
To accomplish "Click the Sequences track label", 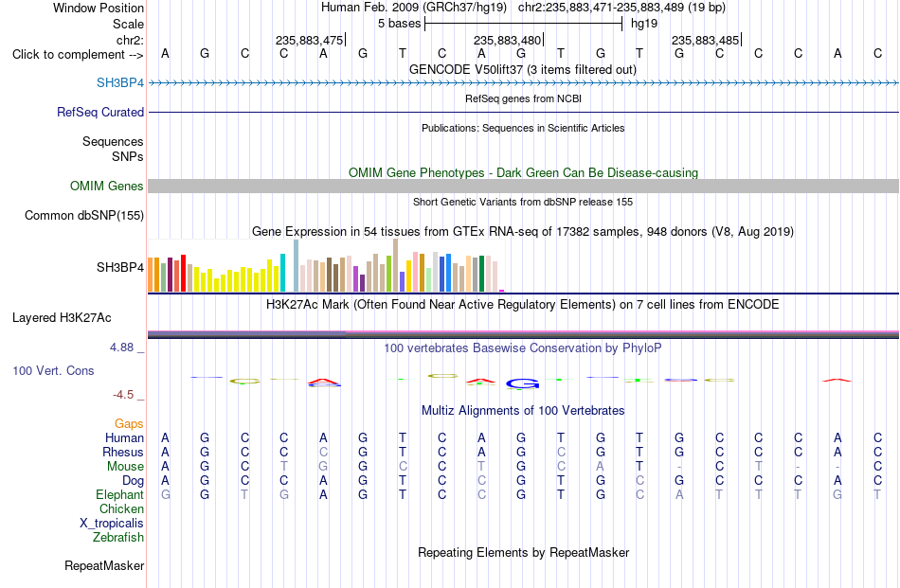I will (113, 141).
